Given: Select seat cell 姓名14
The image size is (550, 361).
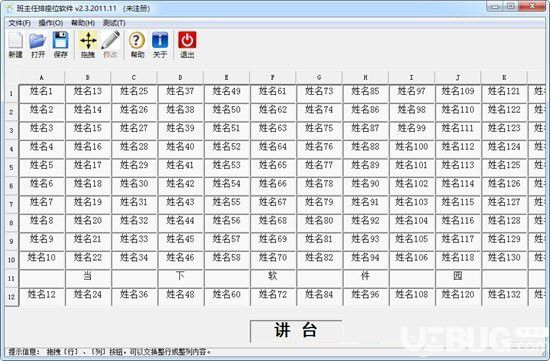Looking at the screenshot, I should (88, 112).
